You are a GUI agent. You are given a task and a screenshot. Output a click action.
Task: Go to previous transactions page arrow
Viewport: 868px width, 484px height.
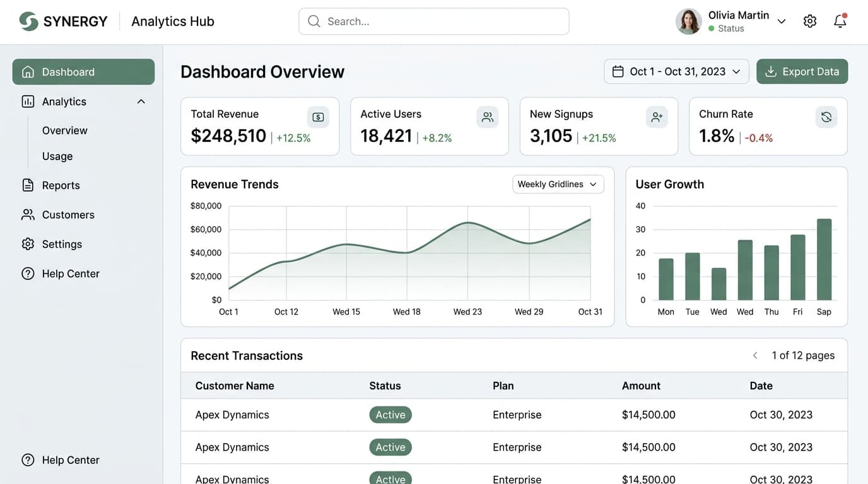755,356
